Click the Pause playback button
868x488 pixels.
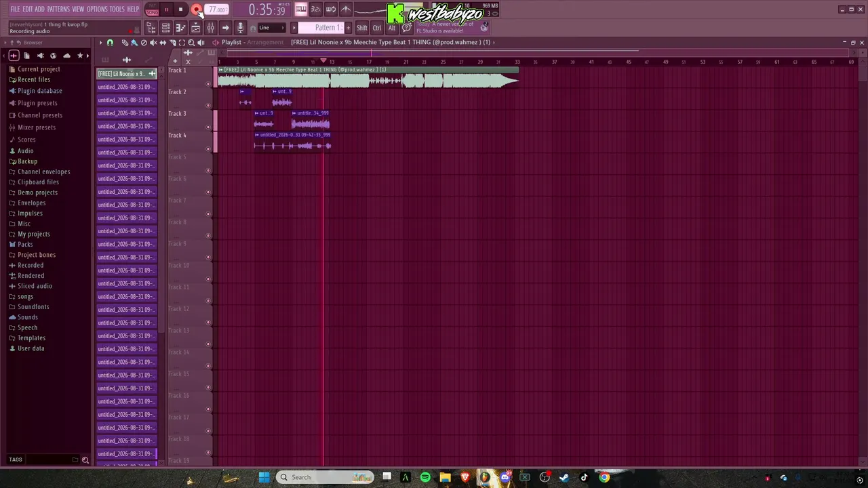point(166,9)
